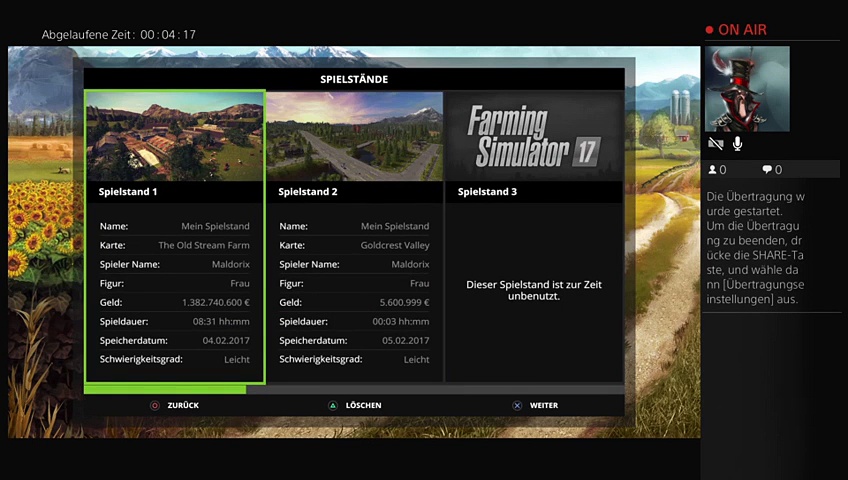This screenshot has height=480, width=848.
Task: Mute the broadcast microphone icon
Action: coord(737,144)
